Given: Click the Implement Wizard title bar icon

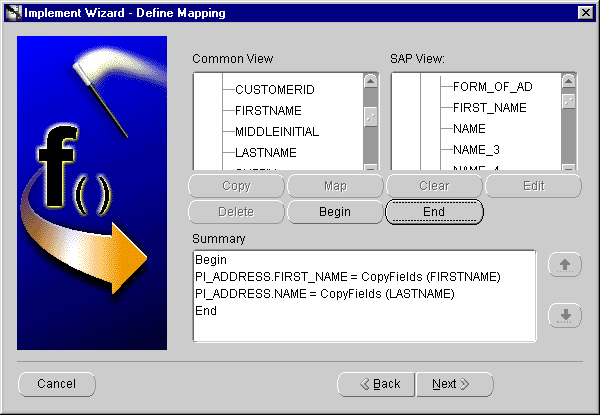Looking at the screenshot, I should pos(13,13).
